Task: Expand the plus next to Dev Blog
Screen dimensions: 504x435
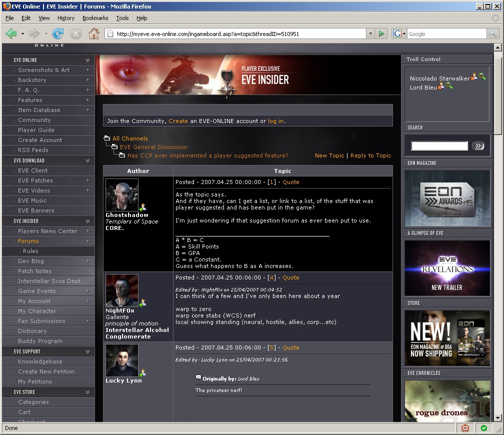Action: tap(88, 261)
